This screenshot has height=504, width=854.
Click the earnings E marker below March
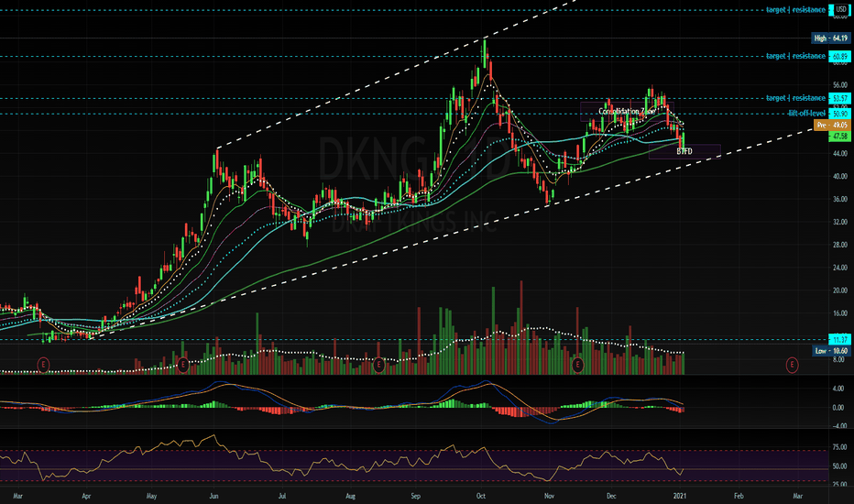pyautogui.click(x=43, y=365)
